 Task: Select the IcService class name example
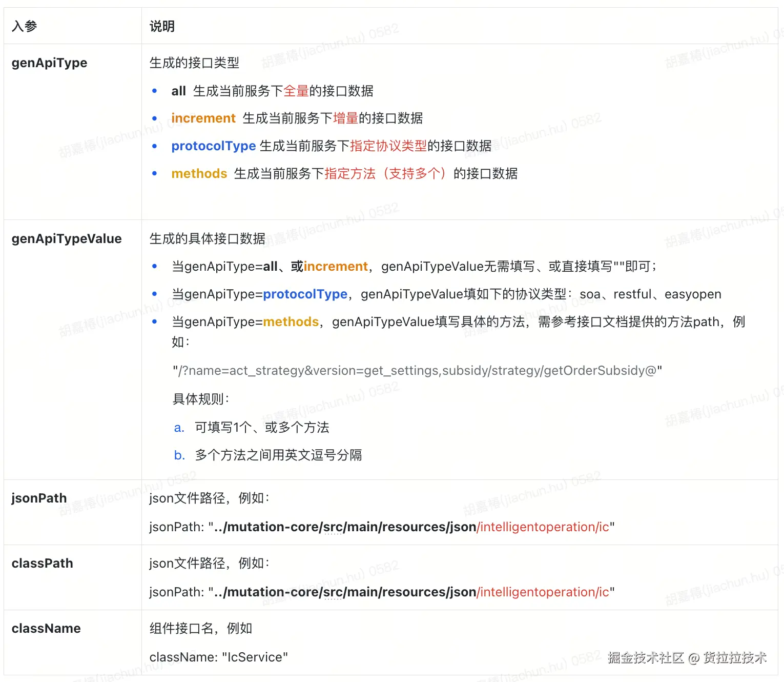(x=255, y=657)
